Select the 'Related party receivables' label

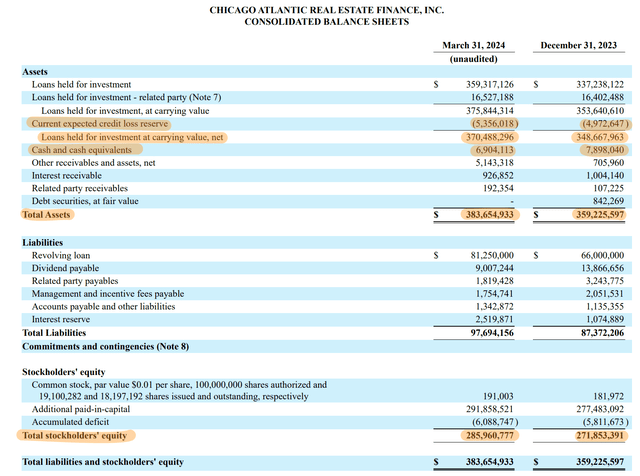80,188
